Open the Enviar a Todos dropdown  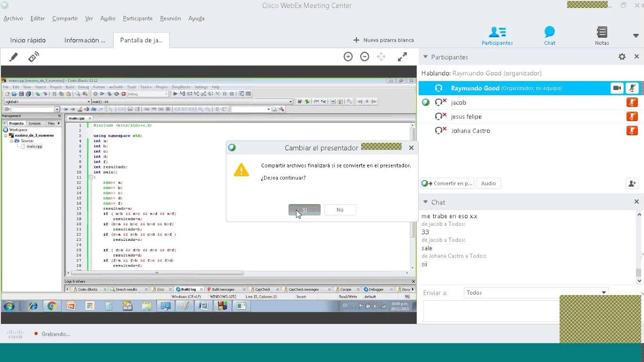(536, 293)
